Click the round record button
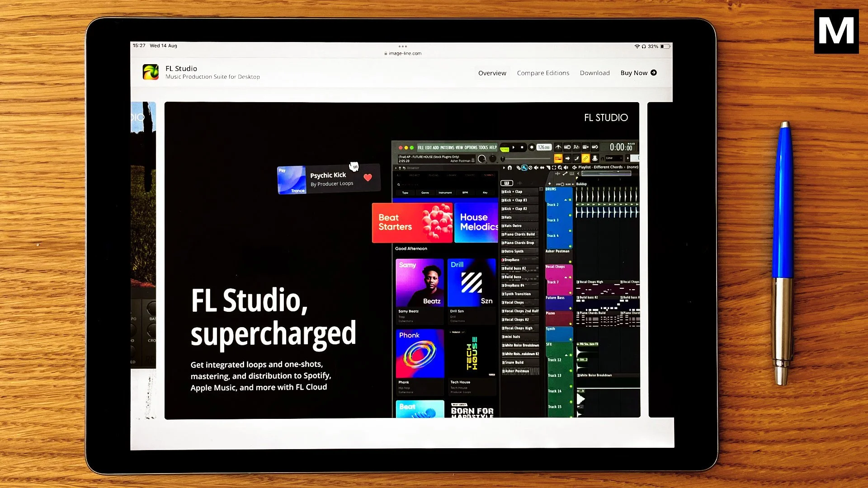This screenshot has height=488, width=868. (x=532, y=147)
